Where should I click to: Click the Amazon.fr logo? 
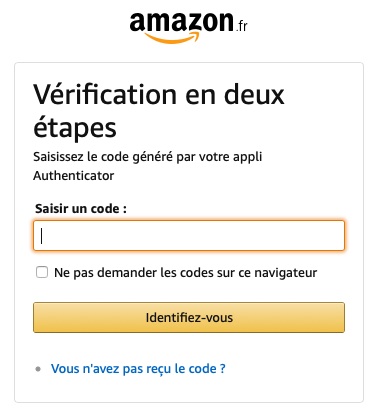[x=189, y=27]
